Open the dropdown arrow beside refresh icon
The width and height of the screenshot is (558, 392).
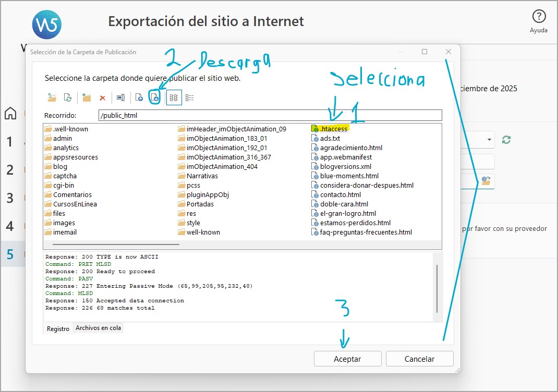pyautogui.click(x=489, y=140)
